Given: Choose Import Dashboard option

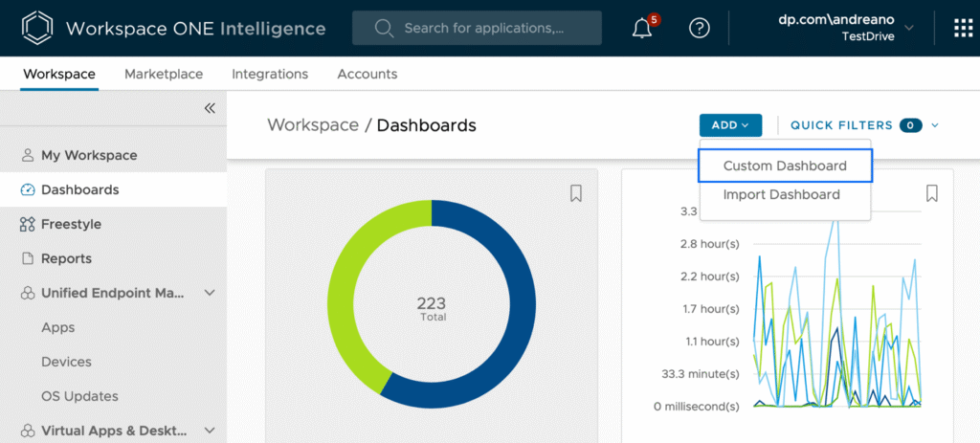Looking at the screenshot, I should (x=781, y=194).
